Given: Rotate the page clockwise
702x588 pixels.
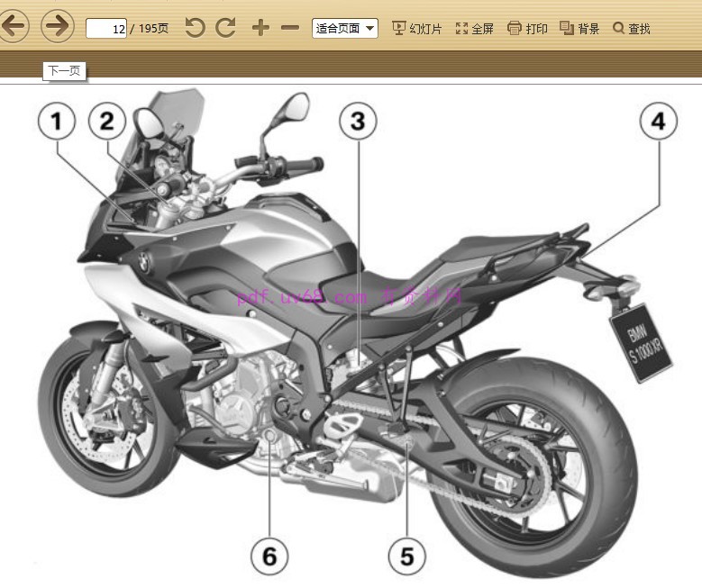Looking at the screenshot, I should 225,28.
